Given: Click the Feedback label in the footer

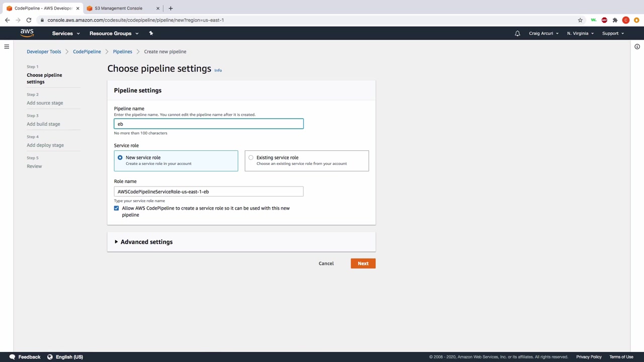Looking at the screenshot, I should click(29, 357).
